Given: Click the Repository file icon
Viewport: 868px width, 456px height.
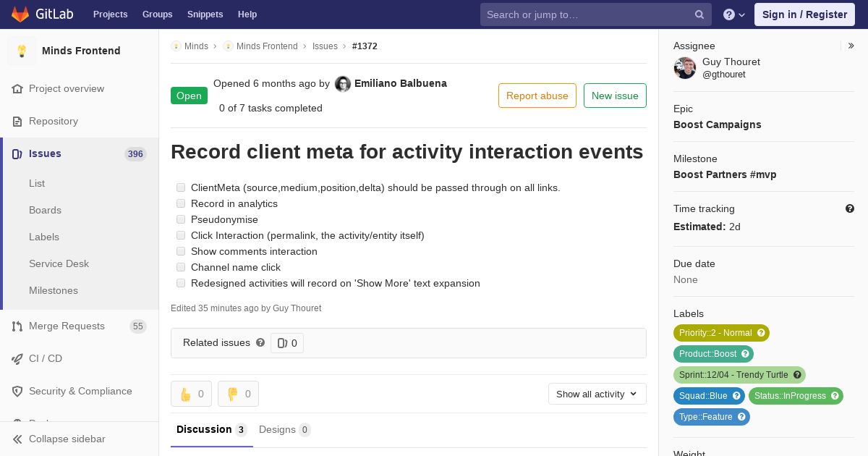Looking at the screenshot, I should [17, 122].
